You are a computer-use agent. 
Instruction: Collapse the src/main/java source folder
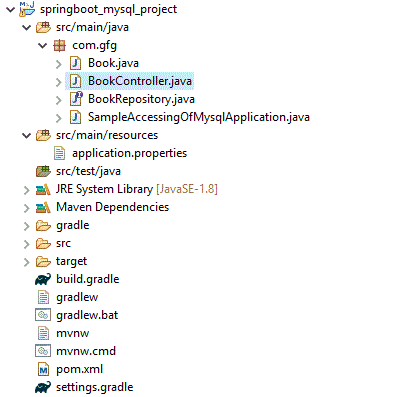click(27, 27)
